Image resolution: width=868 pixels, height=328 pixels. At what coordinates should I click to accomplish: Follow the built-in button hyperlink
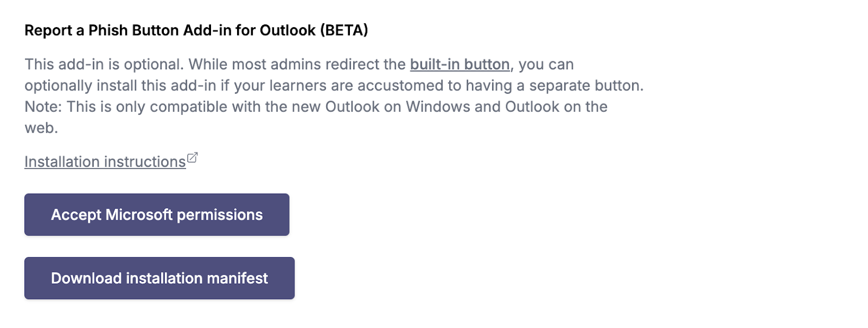tap(459, 64)
